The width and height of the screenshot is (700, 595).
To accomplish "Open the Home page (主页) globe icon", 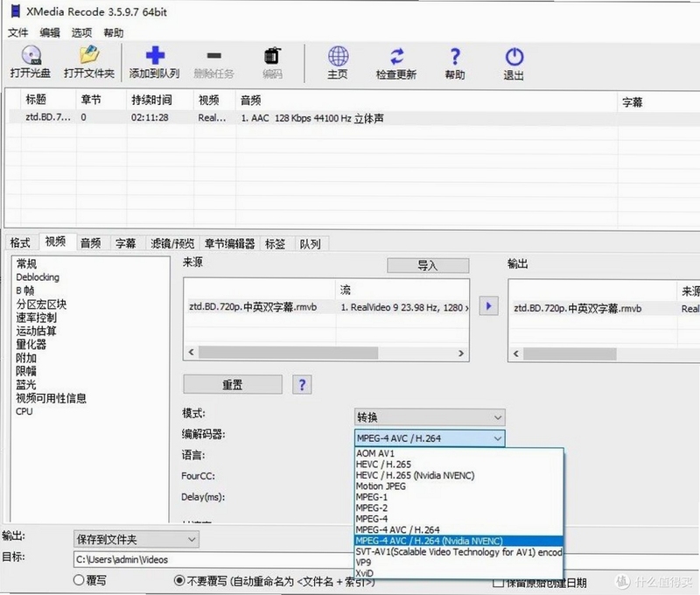I will (338, 56).
